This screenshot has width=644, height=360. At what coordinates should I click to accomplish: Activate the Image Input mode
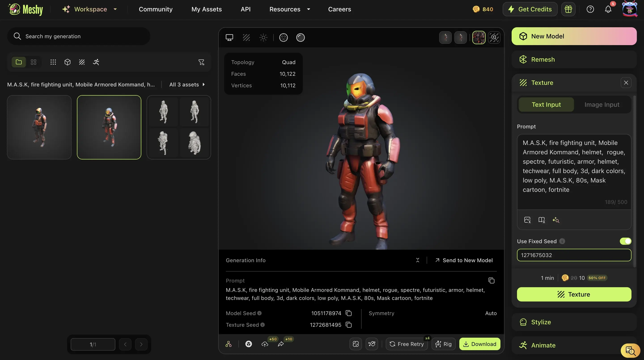tap(602, 104)
